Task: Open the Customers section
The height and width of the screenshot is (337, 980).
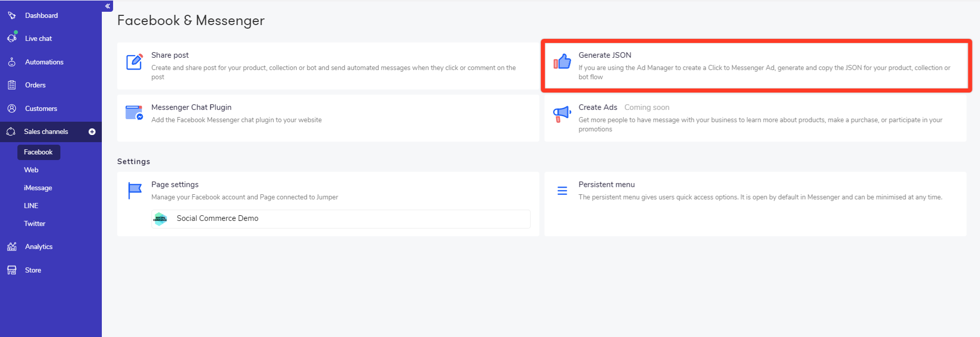Action: tap(41, 108)
